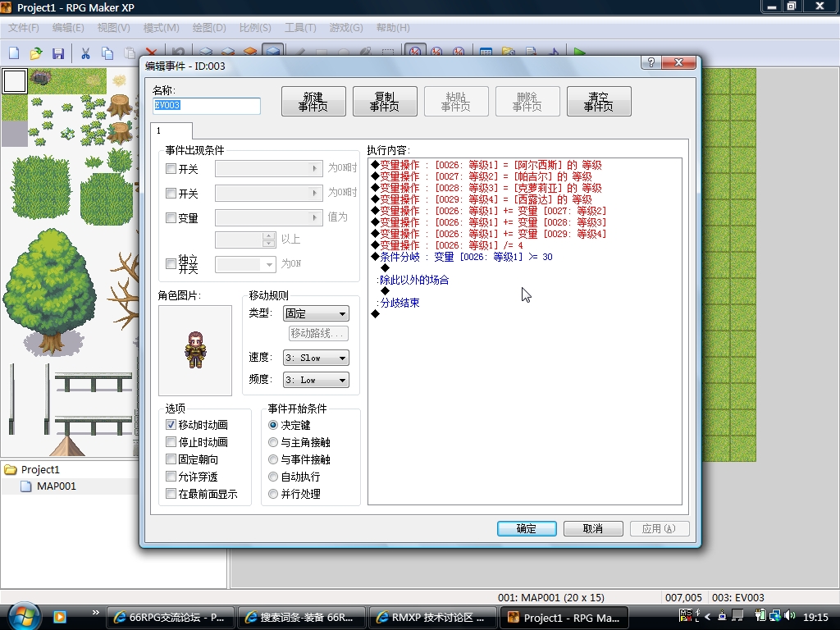Click the Save floppy disk icon
Screen dimensions: 840x630
pyautogui.click(x=58, y=52)
